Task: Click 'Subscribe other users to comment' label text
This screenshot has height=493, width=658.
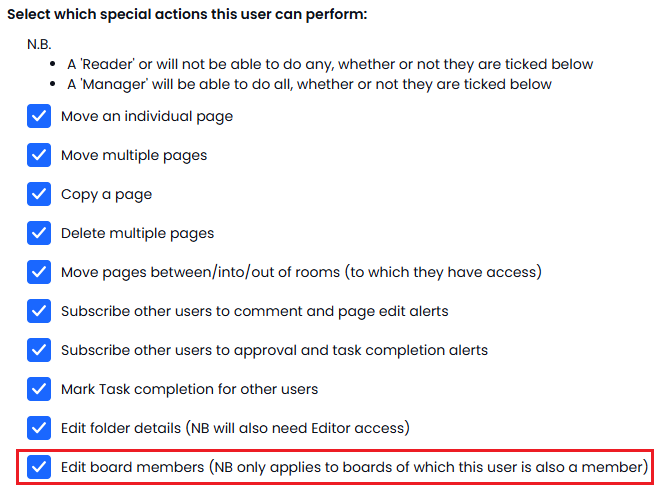Action: click(x=255, y=311)
